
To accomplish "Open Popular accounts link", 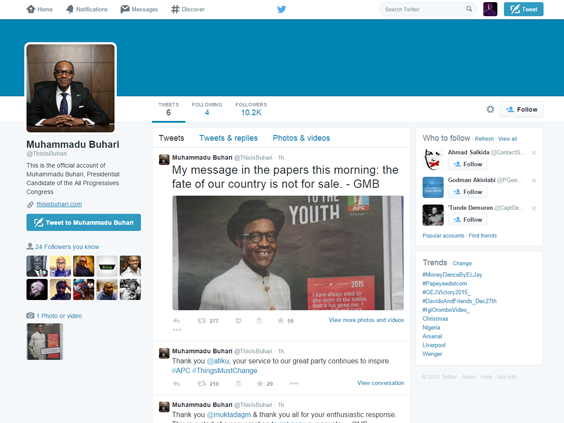I will tap(444, 236).
